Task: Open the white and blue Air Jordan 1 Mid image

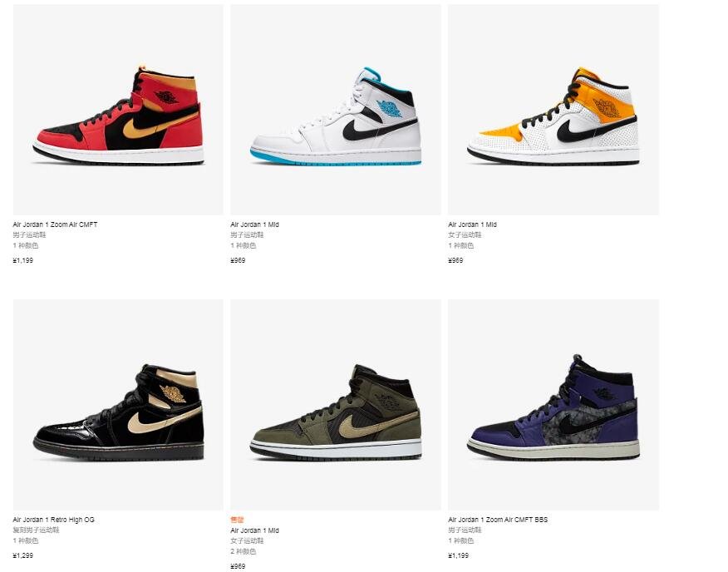Action: pyautogui.click(x=336, y=110)
